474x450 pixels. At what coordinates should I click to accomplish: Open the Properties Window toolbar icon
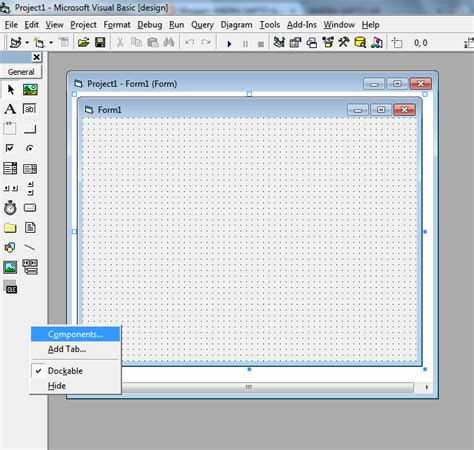295,42
